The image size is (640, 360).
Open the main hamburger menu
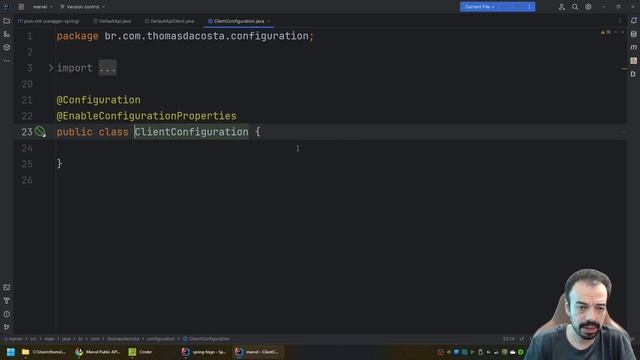pos(21,7)
